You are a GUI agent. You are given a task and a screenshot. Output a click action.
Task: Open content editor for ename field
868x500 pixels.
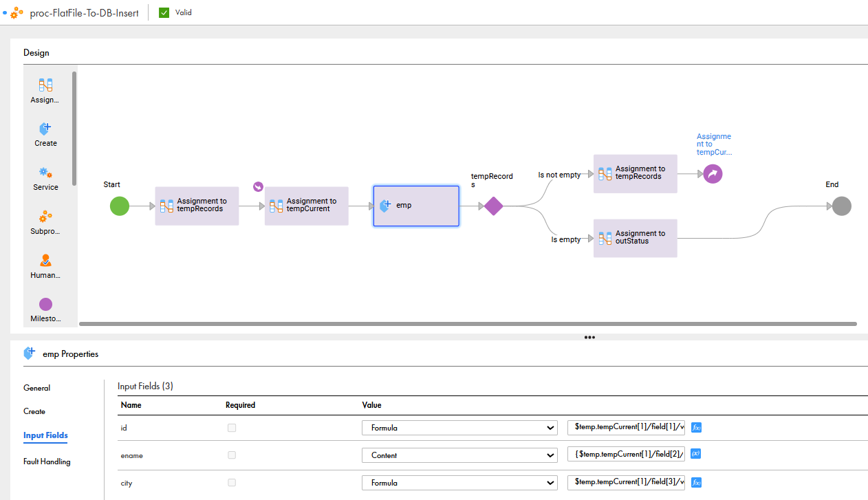(x=696, y=454)
